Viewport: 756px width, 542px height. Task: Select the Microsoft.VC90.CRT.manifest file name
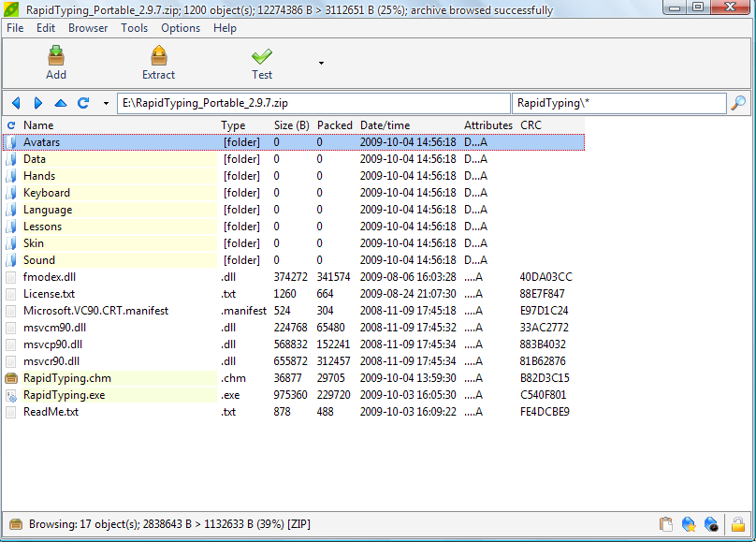tap(96, 311)
